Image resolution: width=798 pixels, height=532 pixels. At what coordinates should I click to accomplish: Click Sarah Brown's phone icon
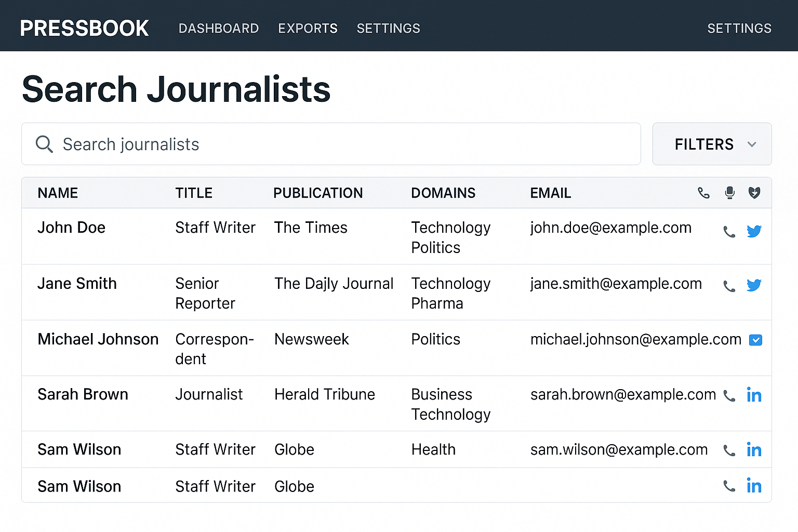729,396
